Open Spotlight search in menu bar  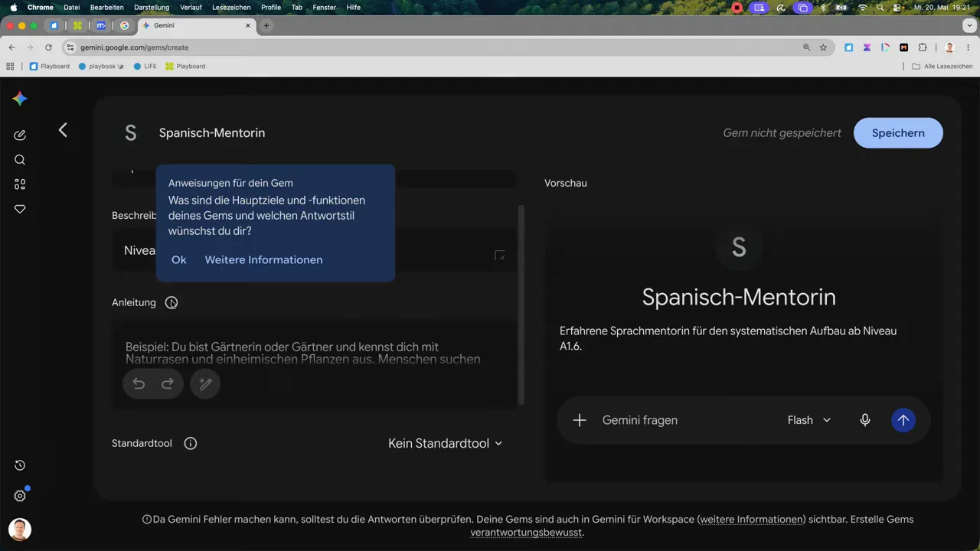click(880, 8)
